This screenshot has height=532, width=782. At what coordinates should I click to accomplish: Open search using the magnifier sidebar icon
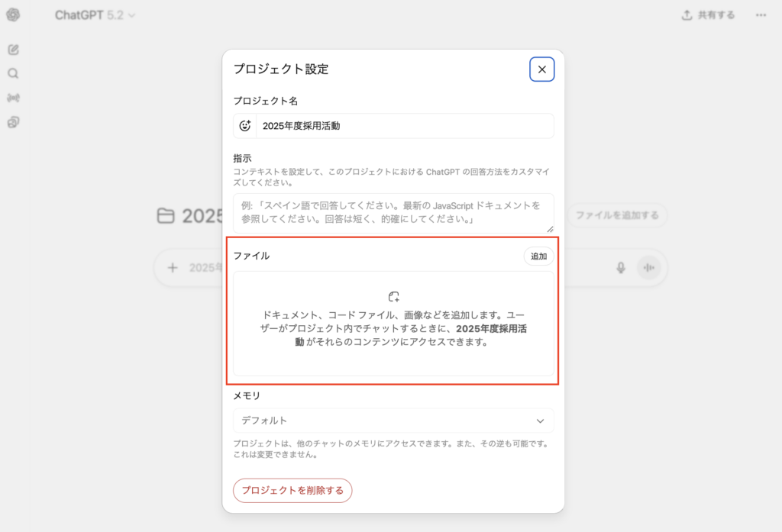pos(13,74)
